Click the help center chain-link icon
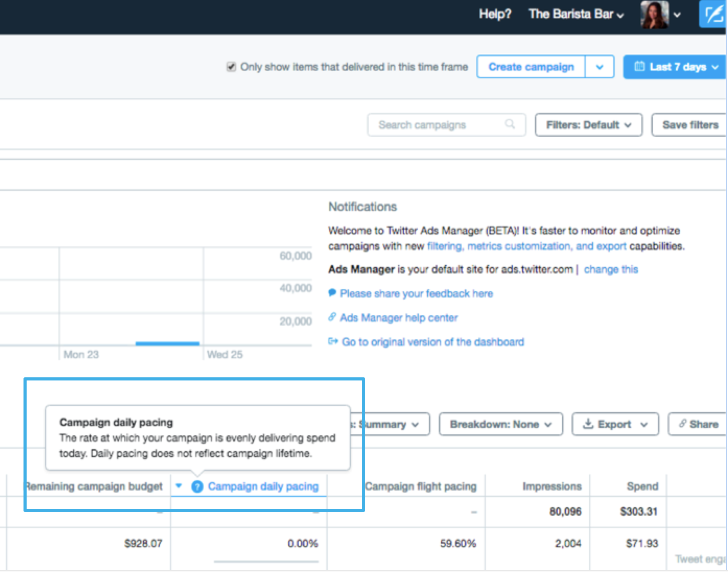728x572 pixels. (x=332, y=317)
